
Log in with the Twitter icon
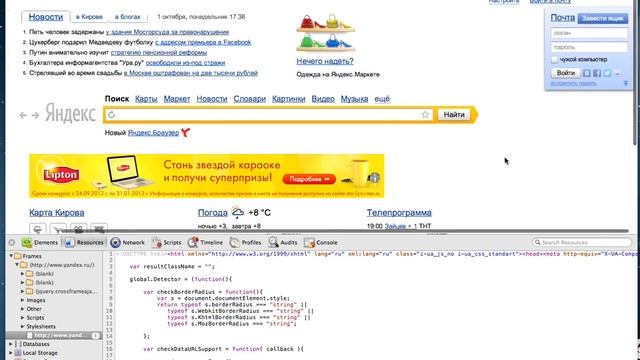[607, 73]
